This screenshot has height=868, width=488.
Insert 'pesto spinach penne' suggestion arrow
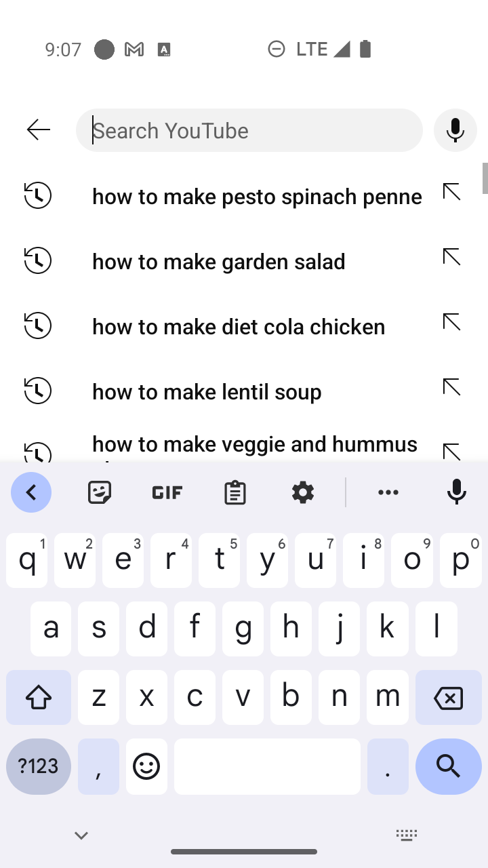[x=452, y=193]
